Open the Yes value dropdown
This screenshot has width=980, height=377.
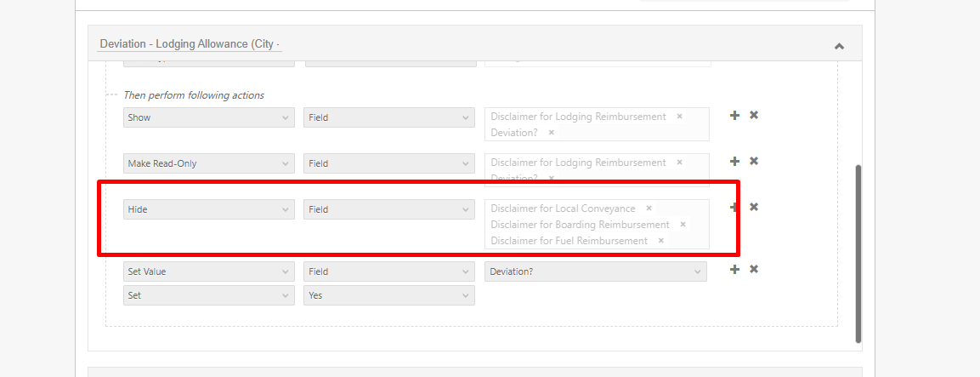[x=388, y=295]
